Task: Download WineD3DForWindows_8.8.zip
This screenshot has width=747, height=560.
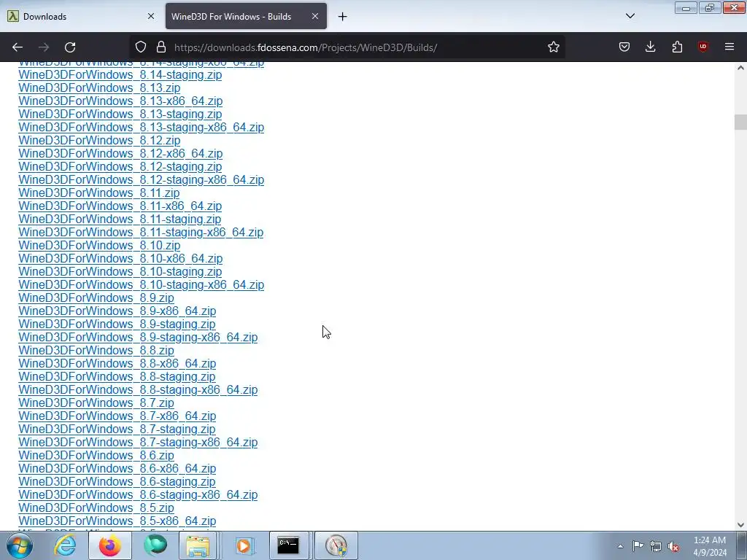Action: pos(96,350)
